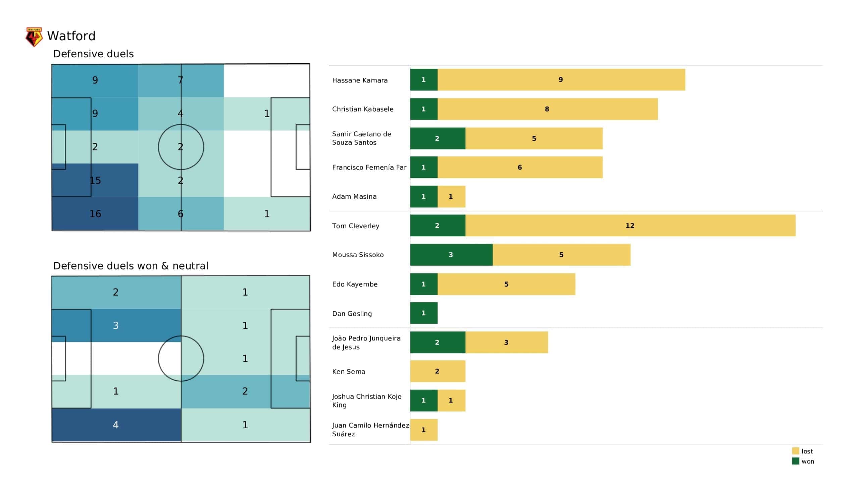Click Edo Kayembe's yellow lost bar
This screenshot has width=859, height=504.
506,284
